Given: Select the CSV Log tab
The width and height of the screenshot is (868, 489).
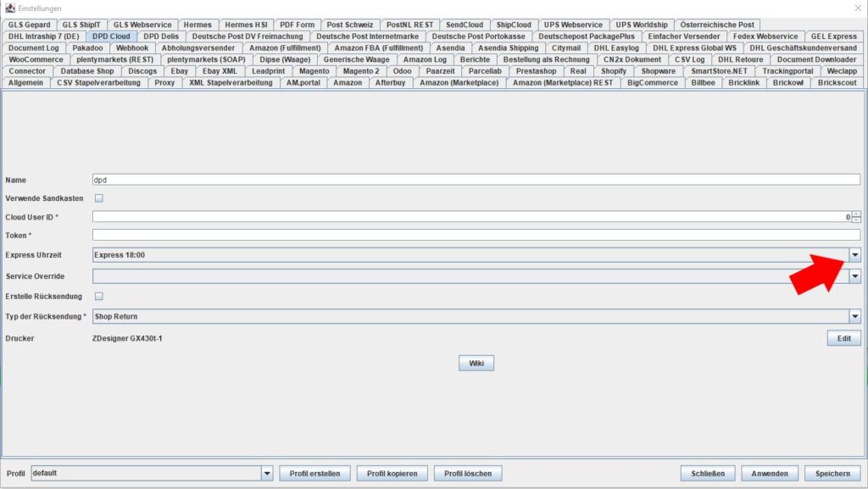Looking at the screenshot, I should [690, 59].
